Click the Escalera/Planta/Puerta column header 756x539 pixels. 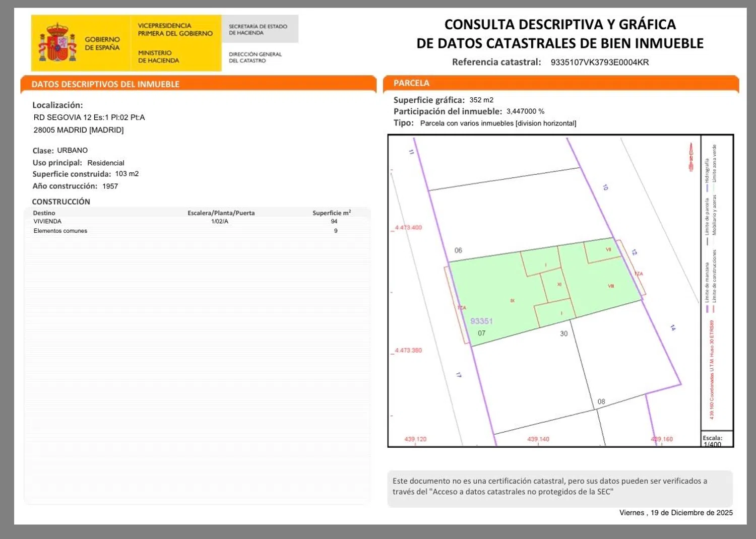tap(221, 213)
